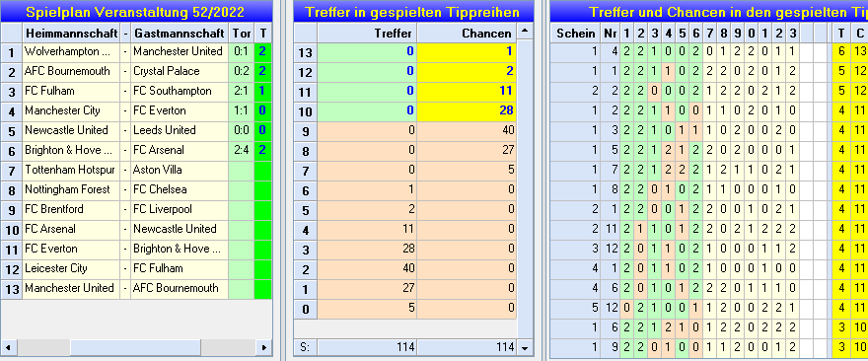Click the 0:1 score for Wolverhampton match
Viewport: 868px width, 361px height.
point(242,52)
